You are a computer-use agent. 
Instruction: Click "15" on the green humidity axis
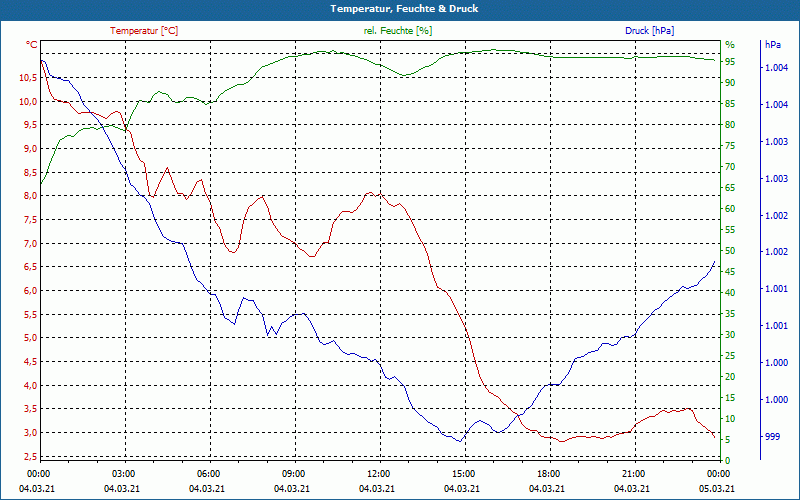(730, 398)
